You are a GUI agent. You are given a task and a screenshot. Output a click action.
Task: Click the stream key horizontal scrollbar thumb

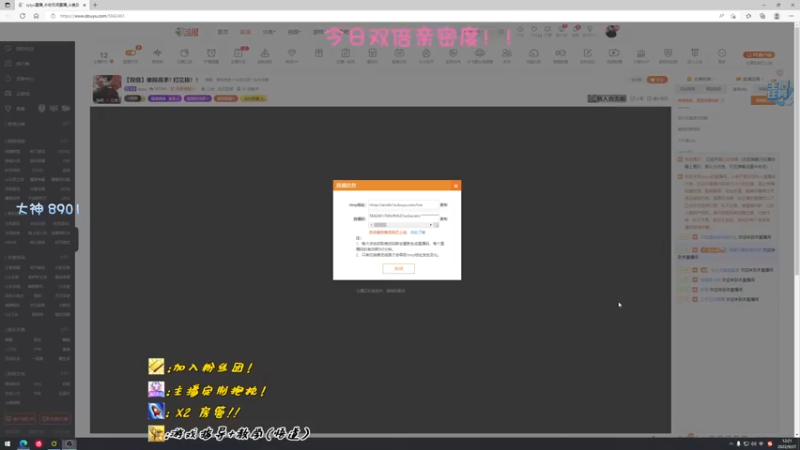click(x=380, y=225)
